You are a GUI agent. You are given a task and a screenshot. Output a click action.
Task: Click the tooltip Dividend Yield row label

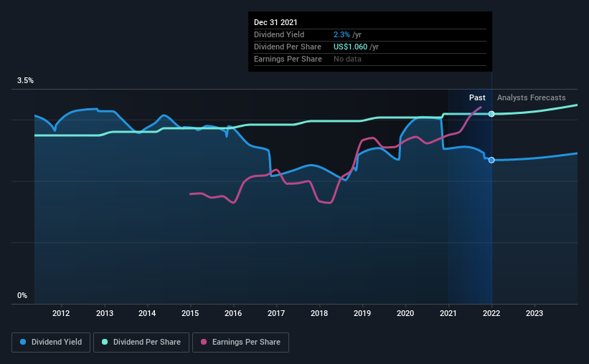point(279,34)
